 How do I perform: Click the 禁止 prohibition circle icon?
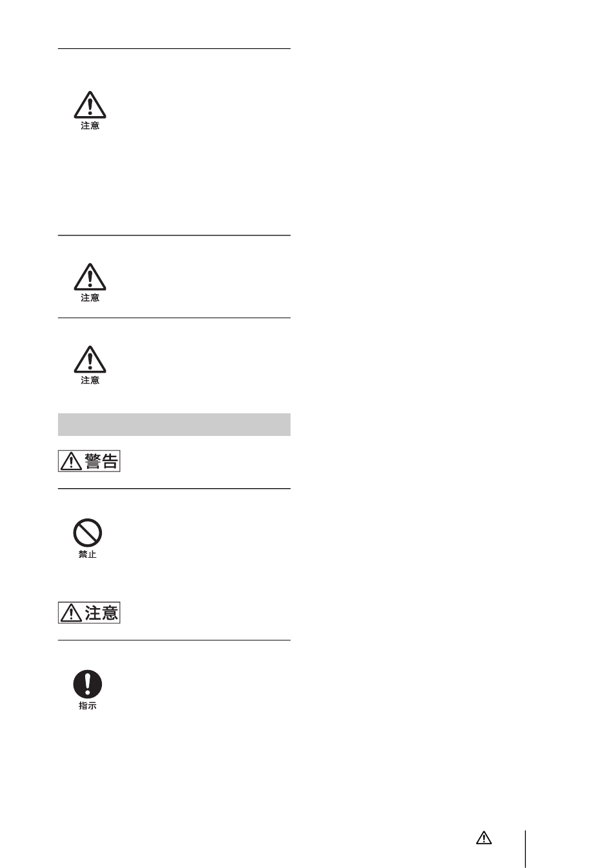(x=87, y=533)
